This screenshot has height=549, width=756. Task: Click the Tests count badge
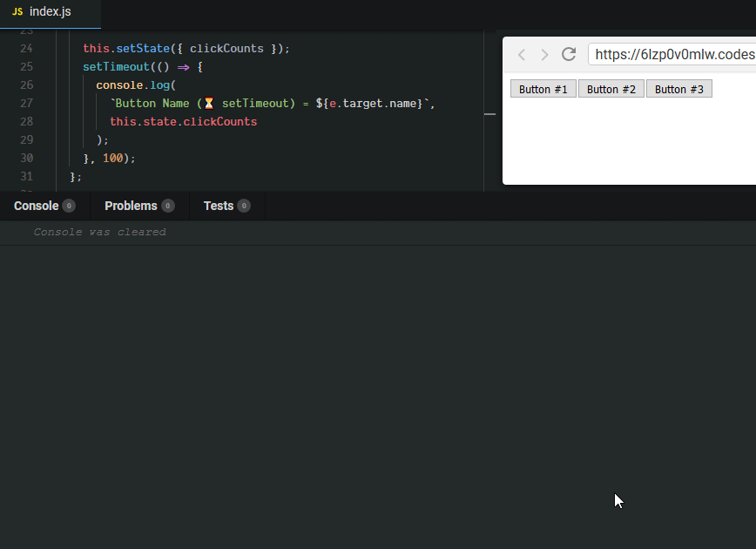coord(244,207)
